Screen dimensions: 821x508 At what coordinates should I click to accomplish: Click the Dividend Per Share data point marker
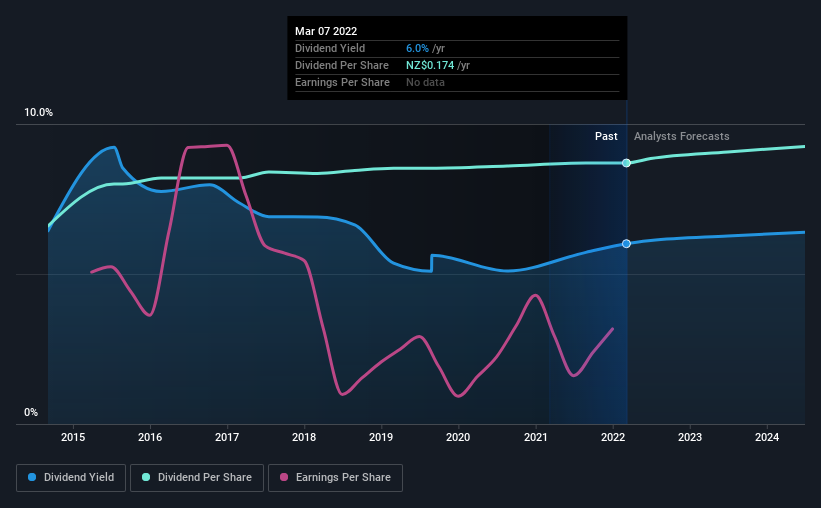coord(626,163)
